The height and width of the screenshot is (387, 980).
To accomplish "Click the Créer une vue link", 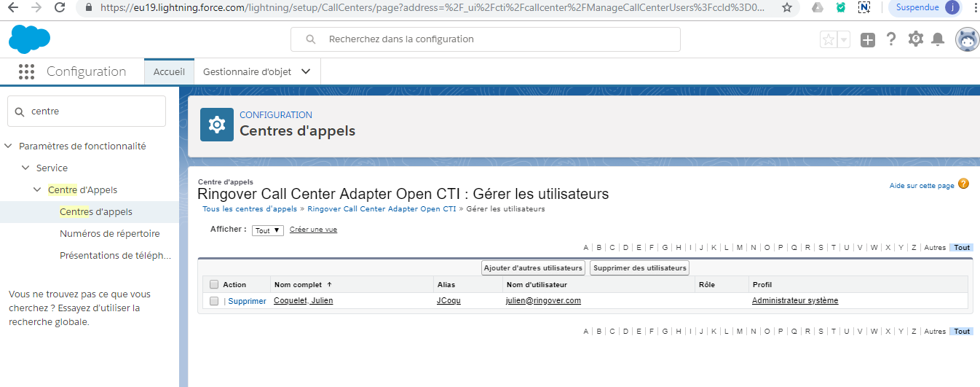I will pyautogui.click(x=313, y=230).
